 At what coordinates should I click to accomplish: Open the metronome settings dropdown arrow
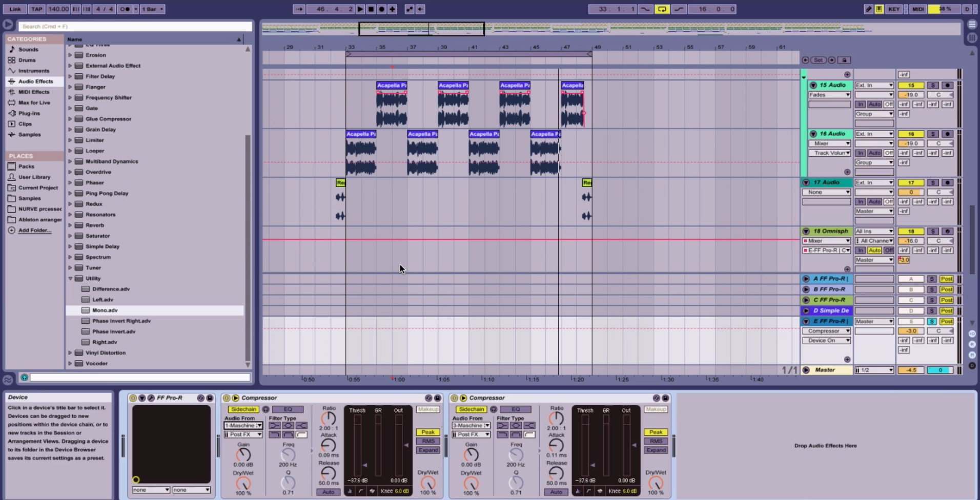tap(136, 9)
